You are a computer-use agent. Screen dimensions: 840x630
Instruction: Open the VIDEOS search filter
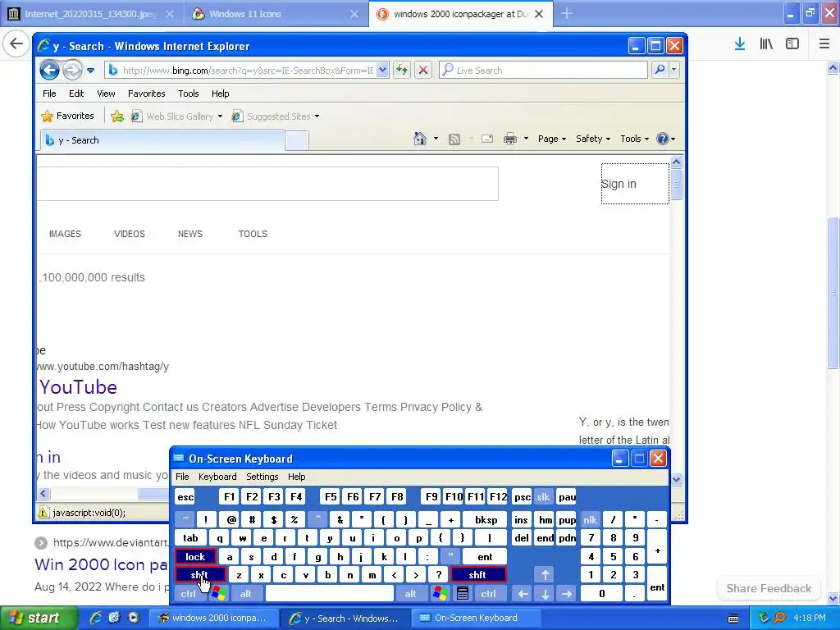pos(129,234)
